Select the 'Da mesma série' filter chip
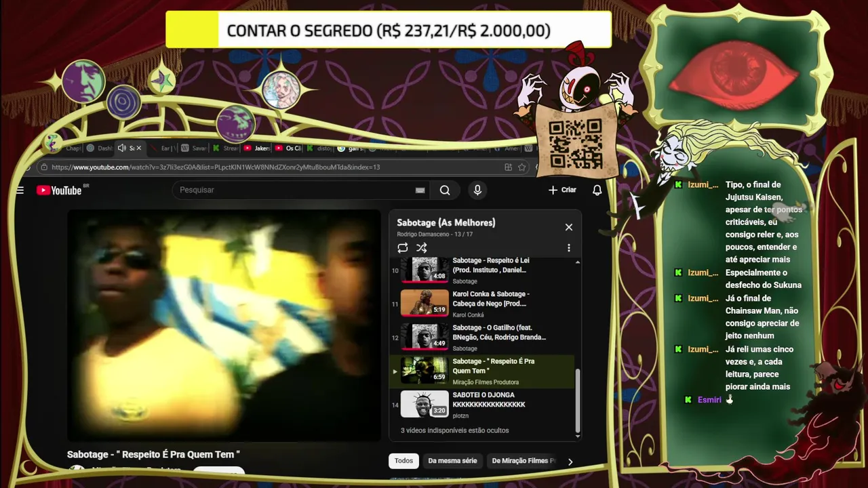The height and width of the screenshot is (488, 868). click(x=452, y=461)
